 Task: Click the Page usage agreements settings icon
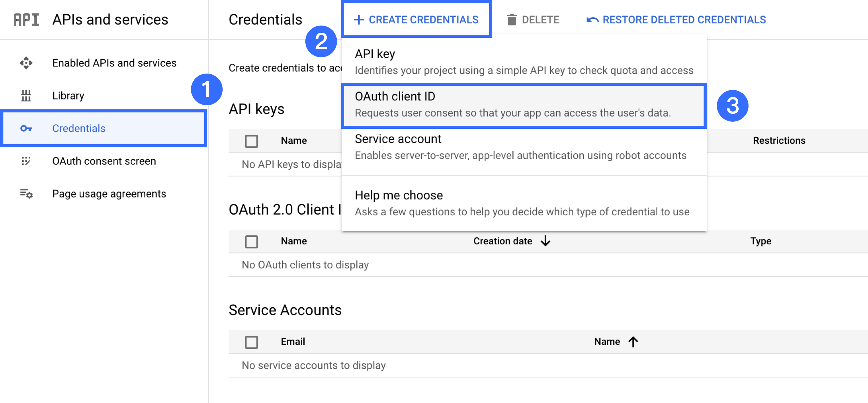click(26, 194)
